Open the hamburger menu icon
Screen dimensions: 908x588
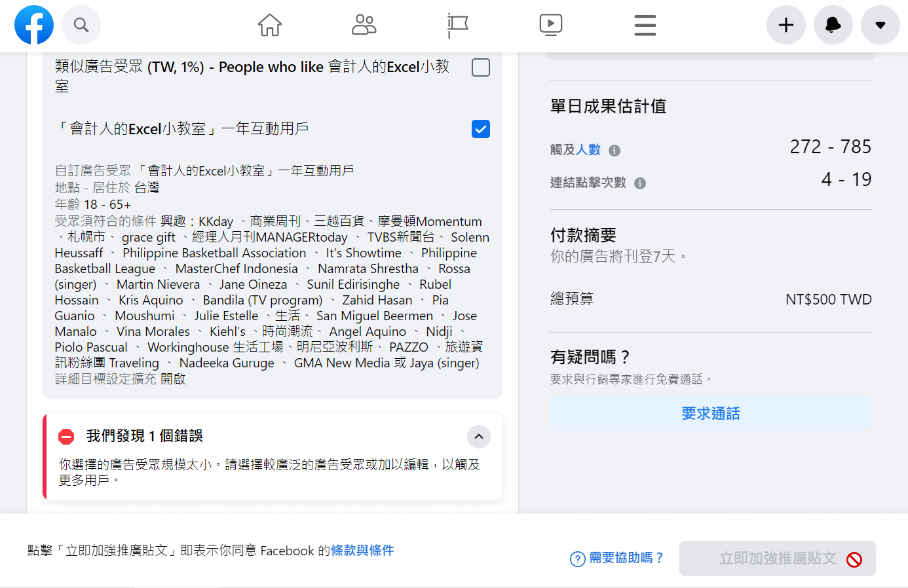click(x=645, y=25)
